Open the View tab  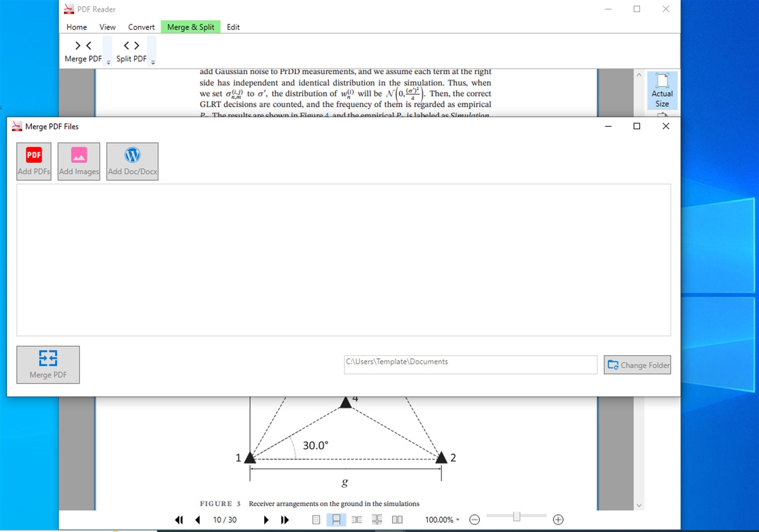coord(107,27)
